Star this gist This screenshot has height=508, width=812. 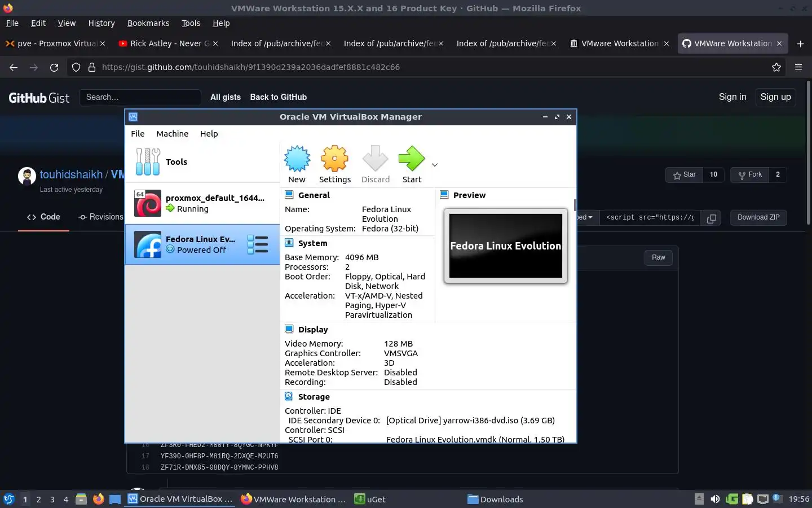pos(685,175)
